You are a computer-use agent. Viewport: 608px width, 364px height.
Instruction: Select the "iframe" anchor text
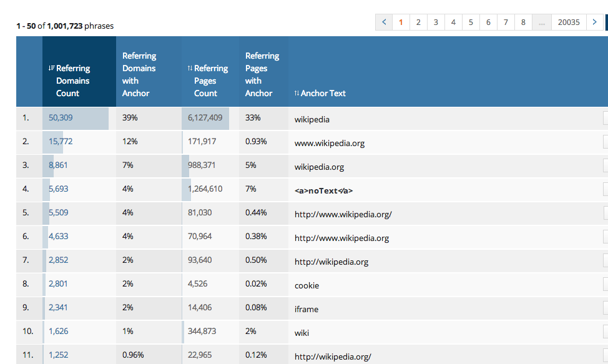click(x=306, y=309)
